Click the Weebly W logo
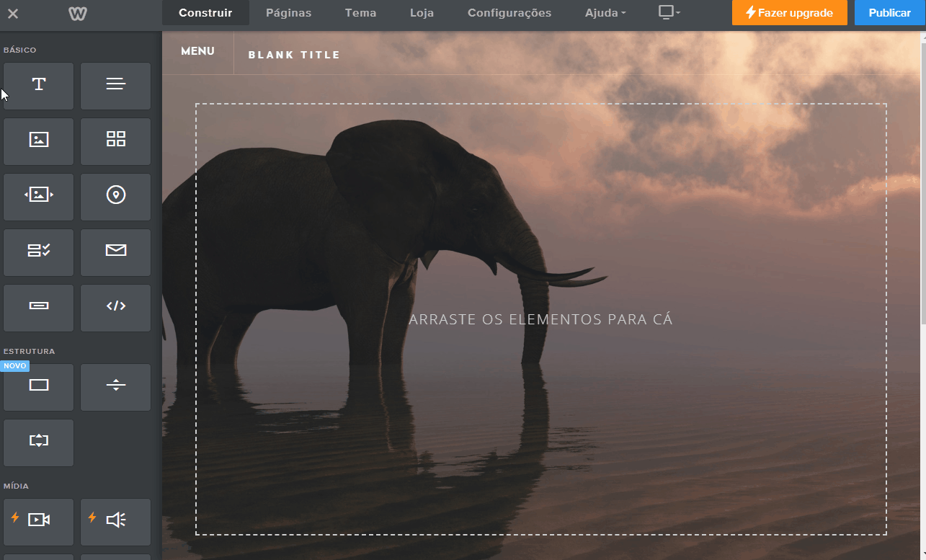This screenshot has height=560, width=926. click(x=78, y=13)
